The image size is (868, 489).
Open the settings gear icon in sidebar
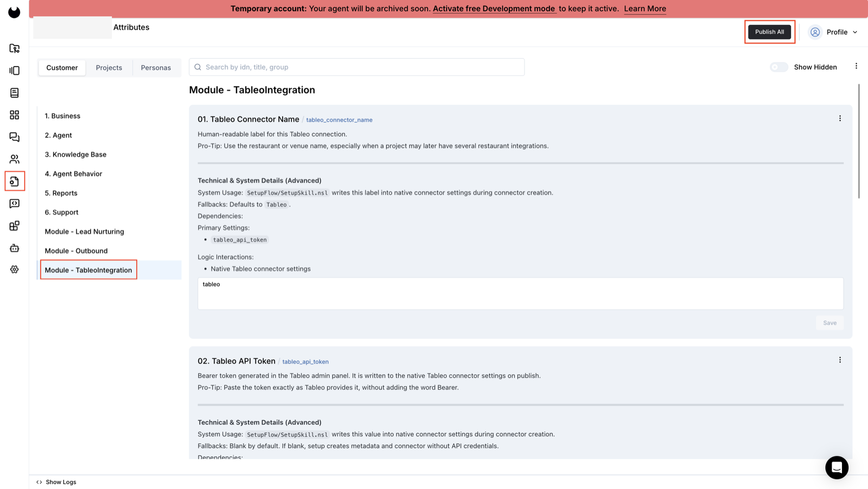click(14, 270)
